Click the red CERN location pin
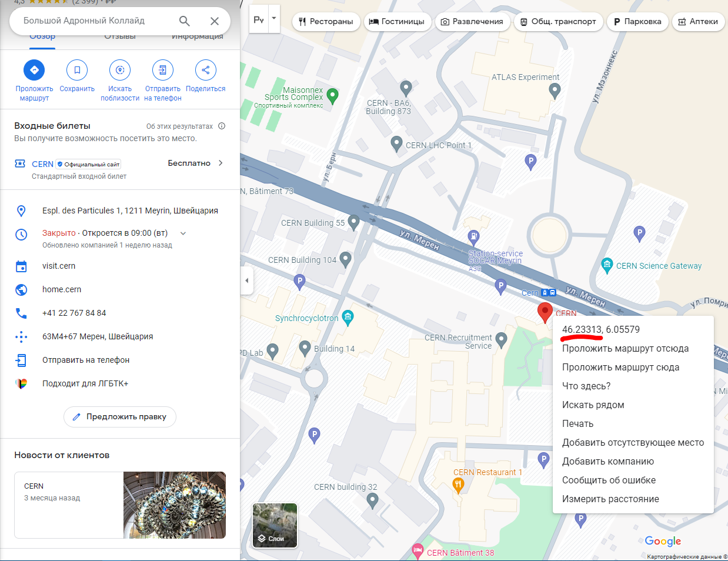 pos(545,312)
